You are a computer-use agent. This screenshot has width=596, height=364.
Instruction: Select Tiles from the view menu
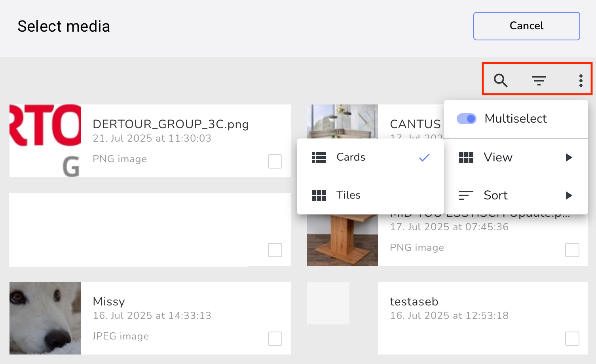(x=348, y=195)
